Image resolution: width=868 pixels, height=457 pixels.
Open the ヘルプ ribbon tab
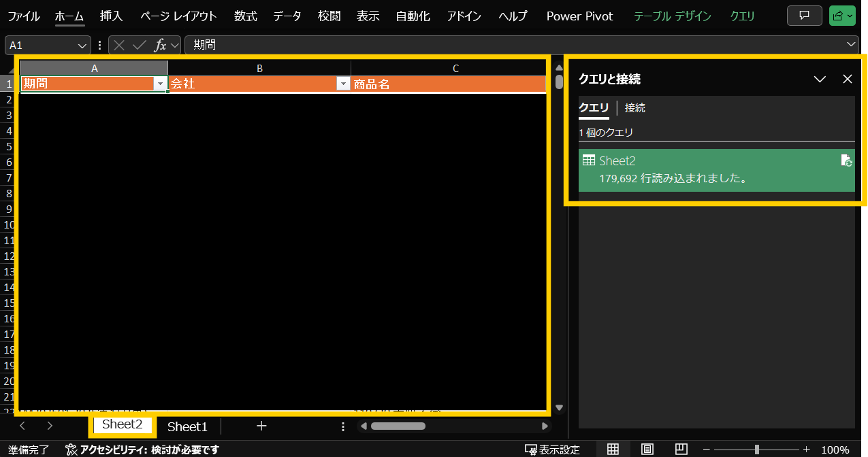click(513, 16)
